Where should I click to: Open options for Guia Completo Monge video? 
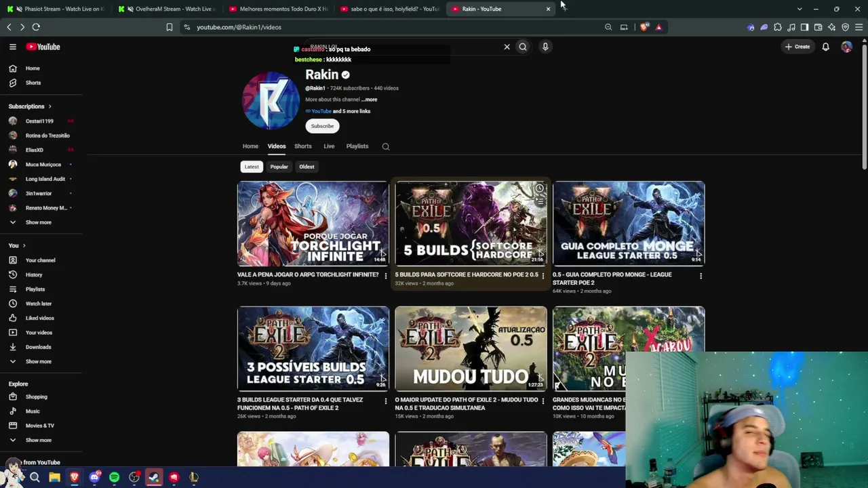click(x=701, y=276)
